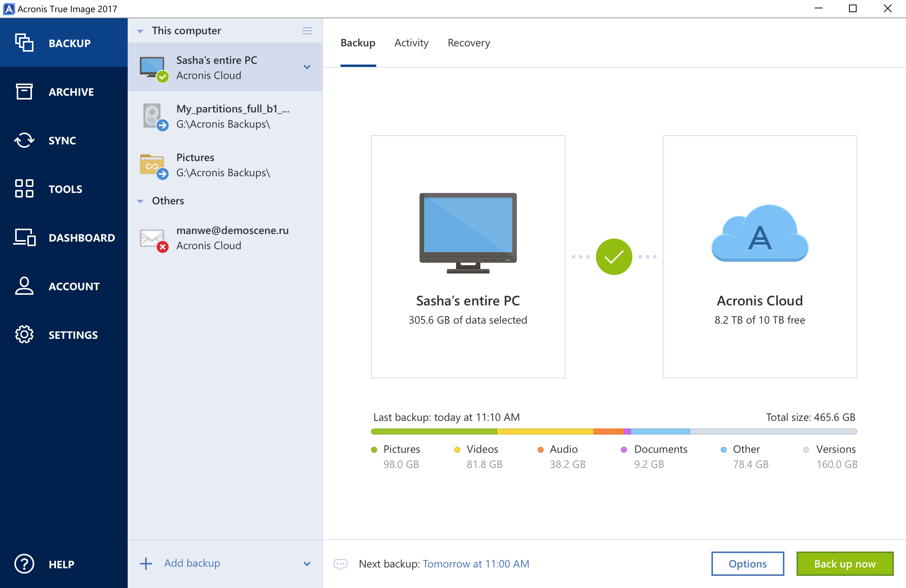Viewport: 906px width, 588px height.
Task: Click the 'Total size: 465.6 GB' text
Action: coord(811,417)
